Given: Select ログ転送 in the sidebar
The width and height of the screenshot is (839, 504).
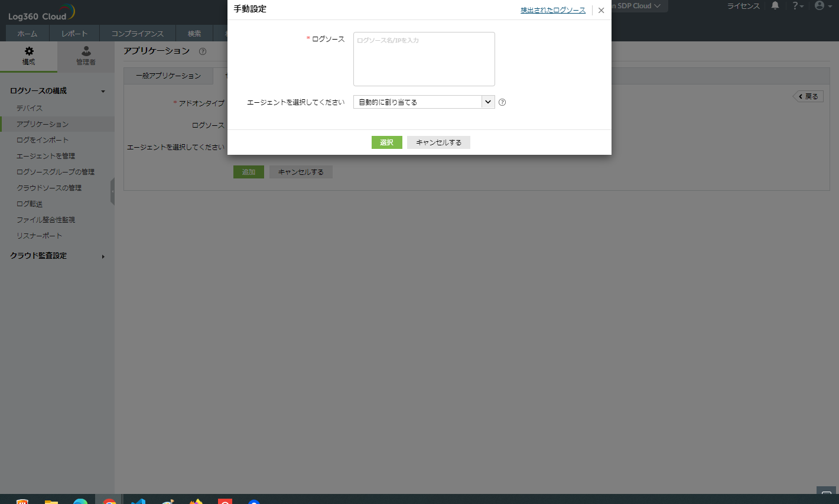Looking at the screenshot, I should (30, 204).
